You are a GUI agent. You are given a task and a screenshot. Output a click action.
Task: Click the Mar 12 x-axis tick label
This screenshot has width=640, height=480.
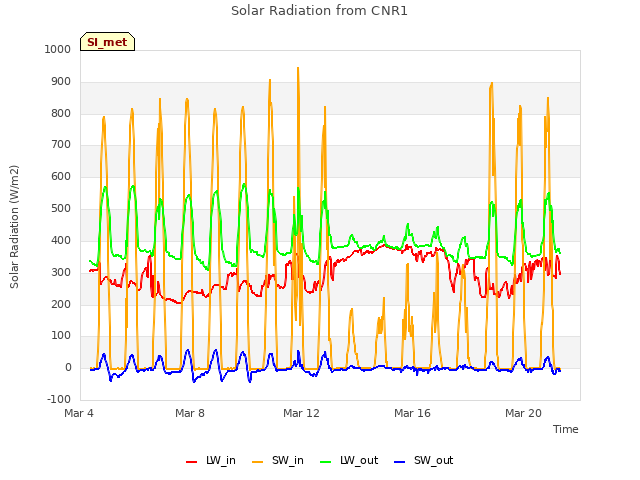click(301, 413)
